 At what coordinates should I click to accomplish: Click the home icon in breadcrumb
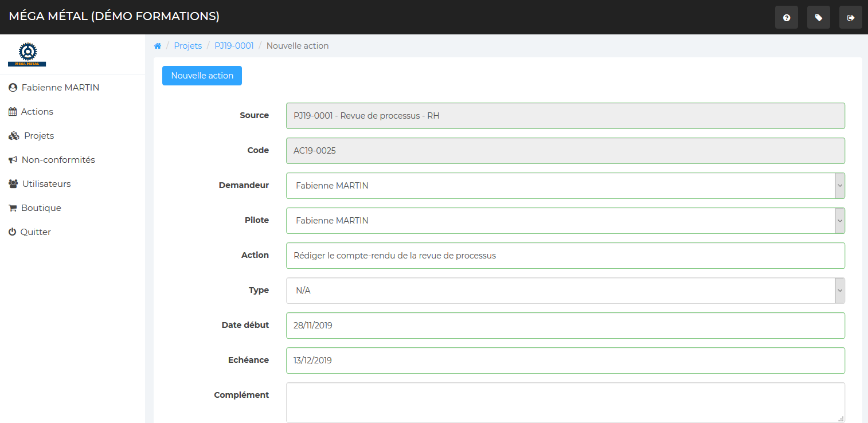coord(158,46)
